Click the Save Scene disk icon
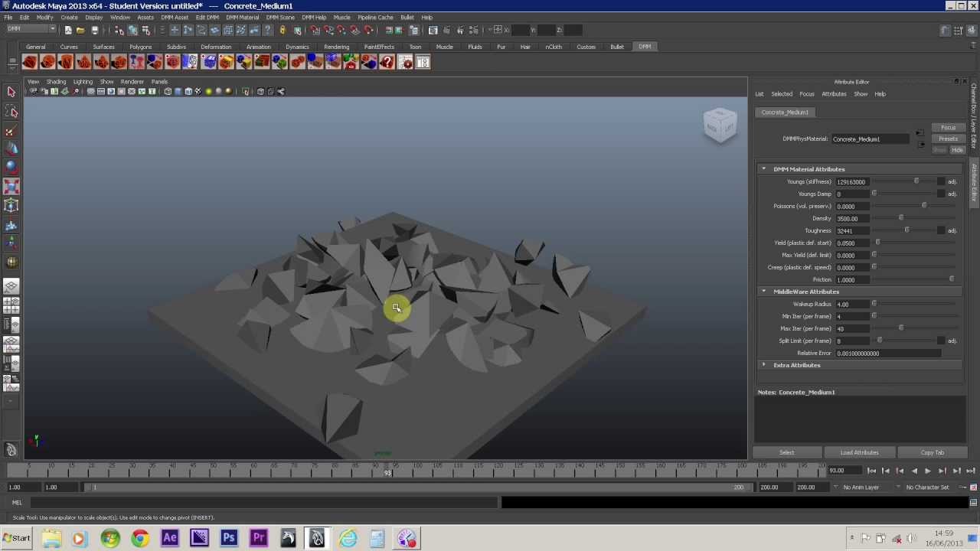 tap(95, 31)
